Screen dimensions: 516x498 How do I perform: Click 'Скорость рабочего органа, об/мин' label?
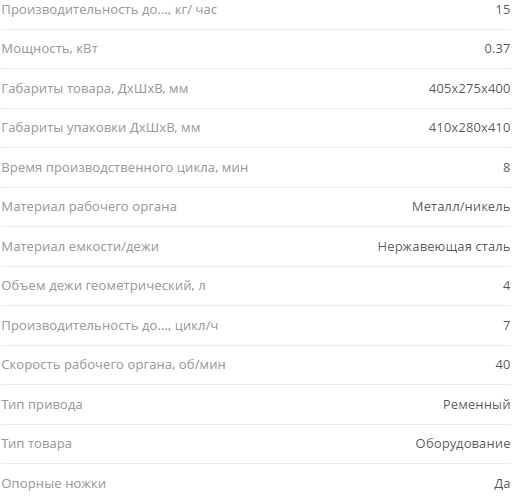(113, 365)
